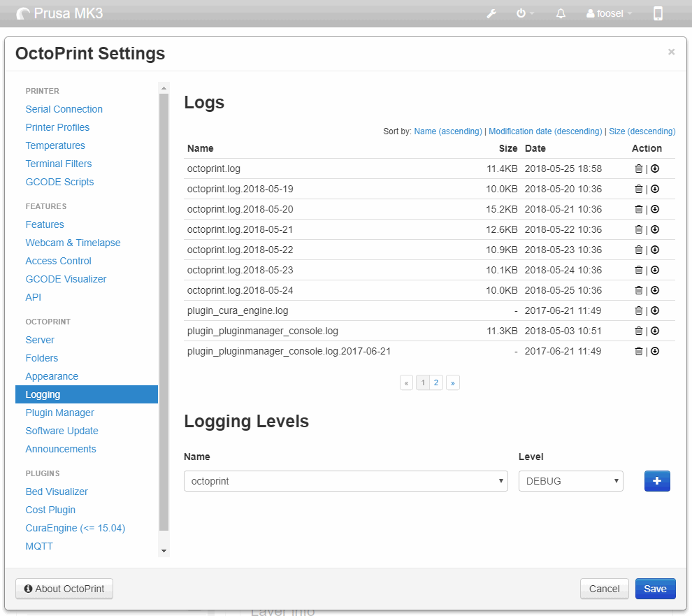Open the system power menu icon
Screen dimensions: 692x616
coord(525,14)
